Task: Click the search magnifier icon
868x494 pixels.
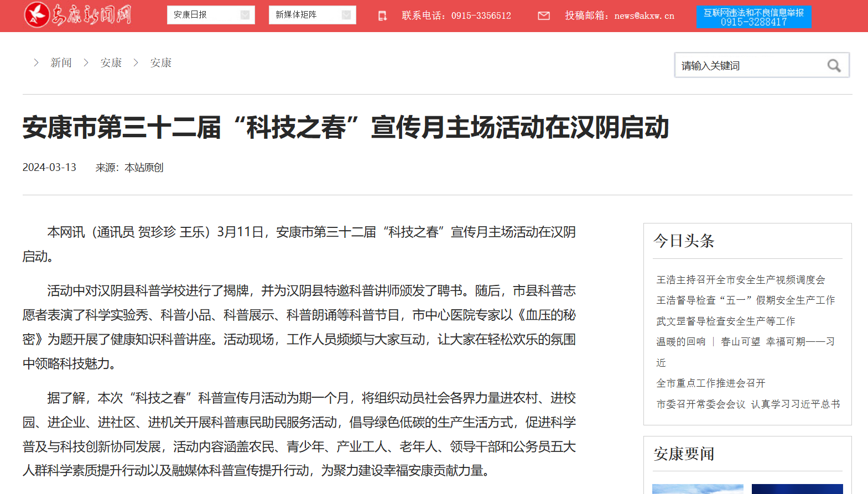Action: point(834,66)
